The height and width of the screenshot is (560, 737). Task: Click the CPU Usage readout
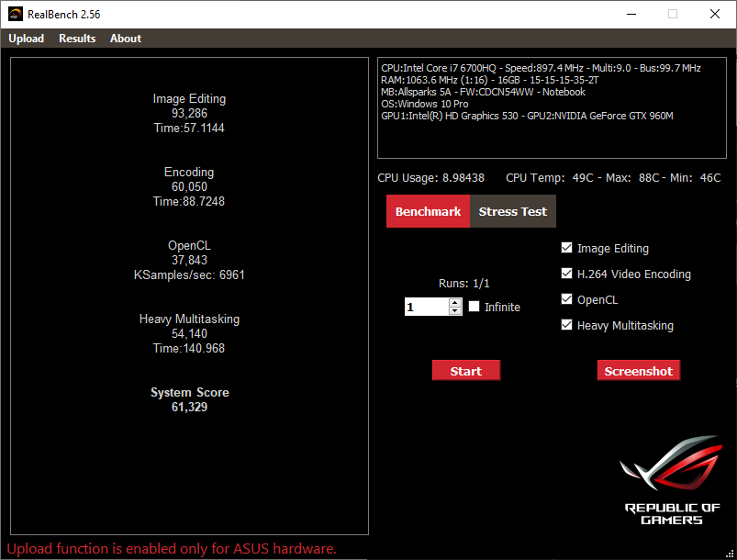(x=430, y=178)
